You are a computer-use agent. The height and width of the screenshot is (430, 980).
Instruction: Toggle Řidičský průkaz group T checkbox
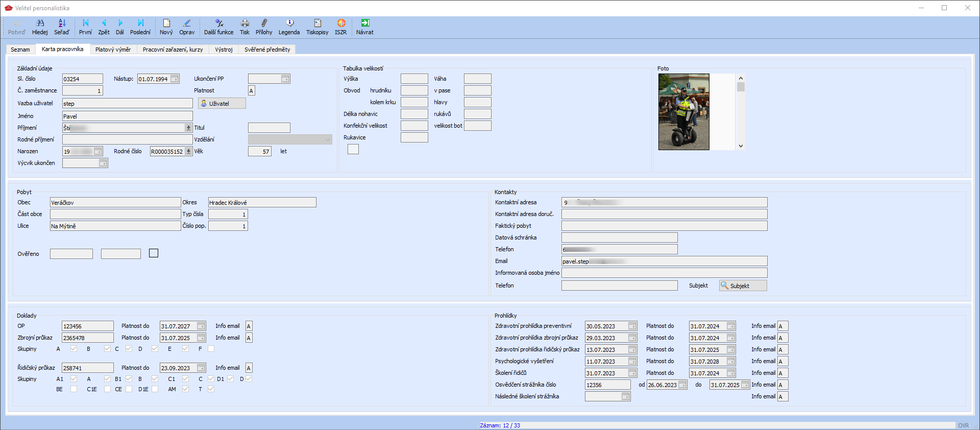211,389
